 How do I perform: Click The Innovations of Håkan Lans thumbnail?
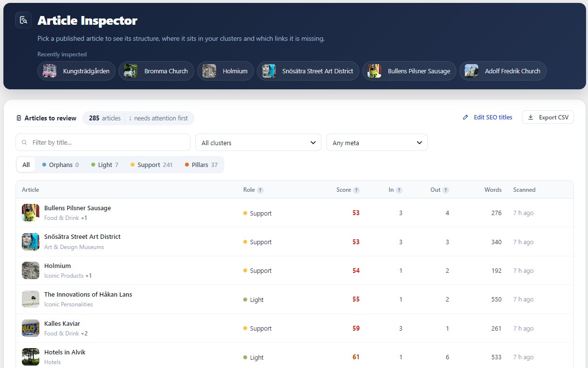click(31, 299)
